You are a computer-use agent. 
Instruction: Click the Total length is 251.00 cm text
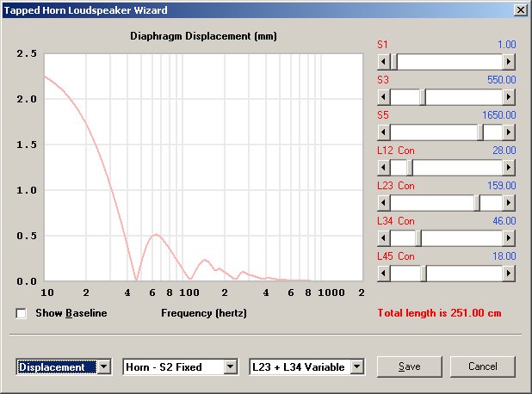click(439, 313)
